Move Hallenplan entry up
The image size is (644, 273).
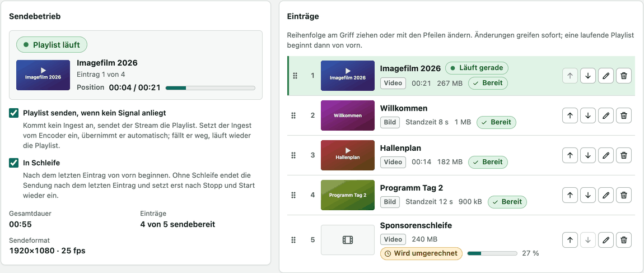coord(570,155)
